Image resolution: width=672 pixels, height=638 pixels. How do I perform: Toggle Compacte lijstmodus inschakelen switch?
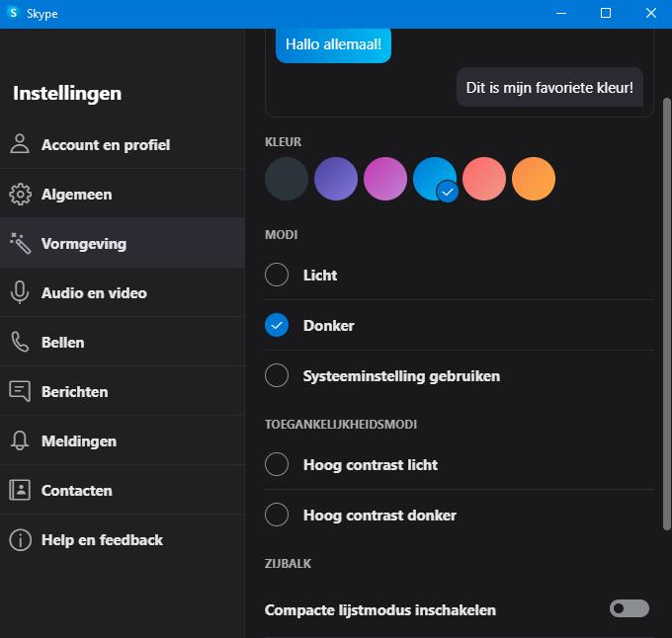pyautogui.click(x=630, y=608)
